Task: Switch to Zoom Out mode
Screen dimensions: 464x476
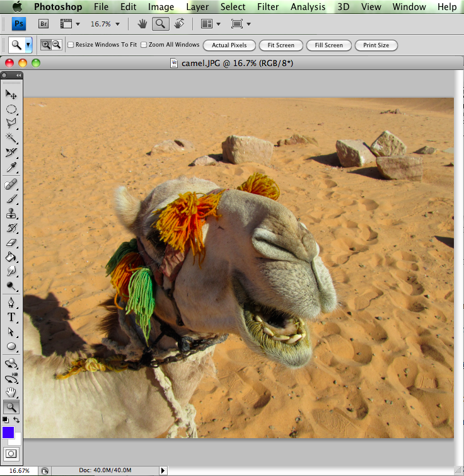Action: tap(57, 45)
